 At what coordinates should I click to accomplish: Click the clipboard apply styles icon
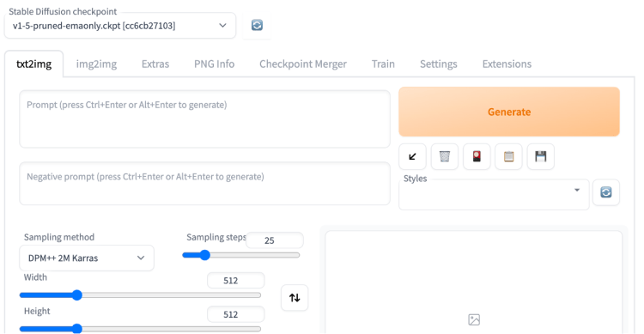[508, 156]
